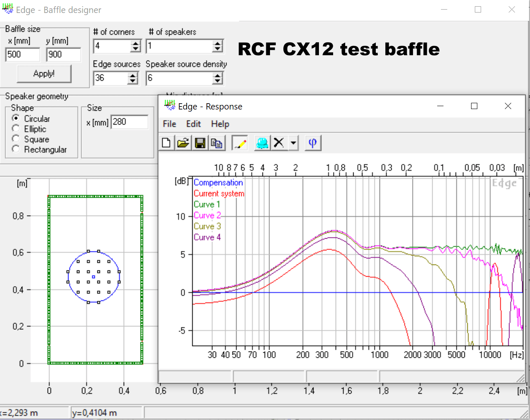Click the Current system legend entry
Image resolution: width=530 pixels, height=420 pixels.
(x=219, y=193)
